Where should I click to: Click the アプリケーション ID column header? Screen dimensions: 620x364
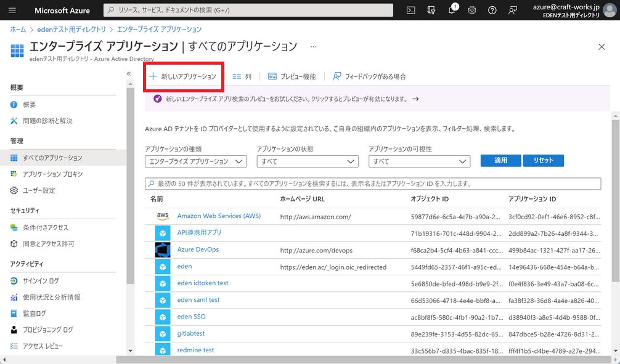532,199
